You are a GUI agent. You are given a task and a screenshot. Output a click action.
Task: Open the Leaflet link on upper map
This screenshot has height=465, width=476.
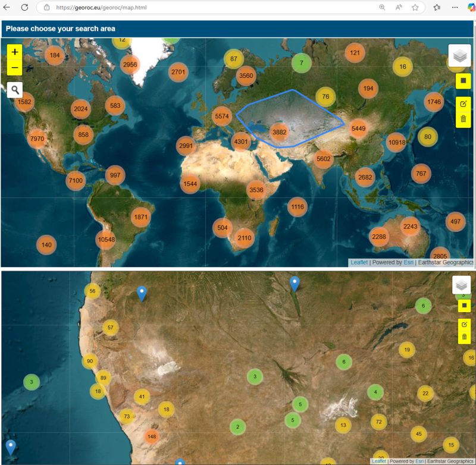[359, 262]
